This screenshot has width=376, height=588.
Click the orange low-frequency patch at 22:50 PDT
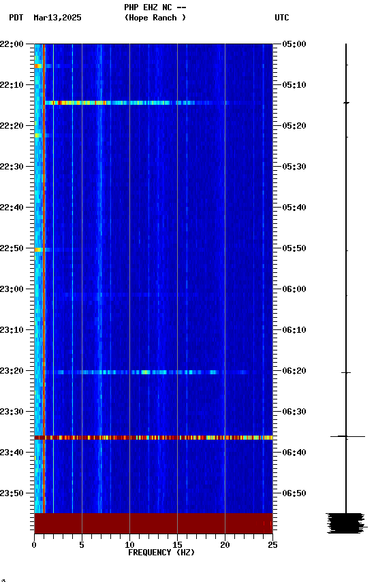pyautogui.click(x=38, y=250)
